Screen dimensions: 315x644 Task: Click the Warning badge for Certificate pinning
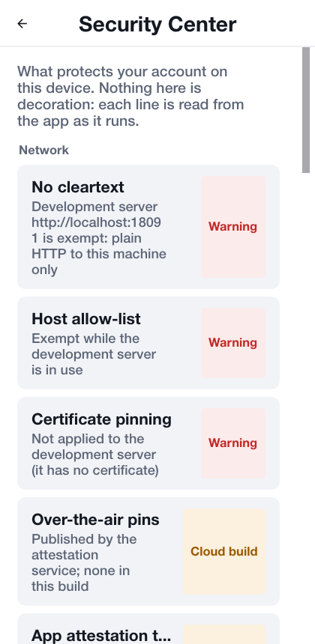click(x=233, y=443)
